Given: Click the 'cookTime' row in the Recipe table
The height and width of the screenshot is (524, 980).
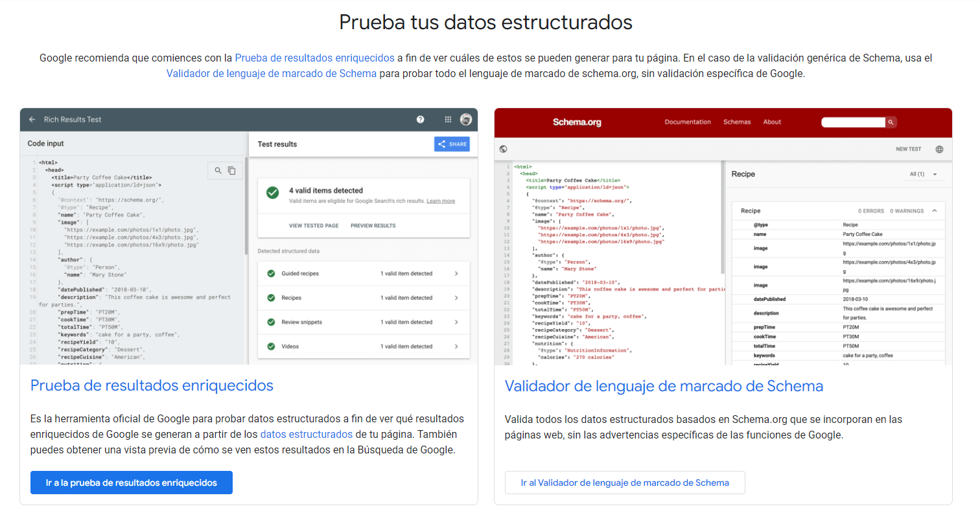Looking at the screenshot, I should pyautogui.click(x=838, y=337).
